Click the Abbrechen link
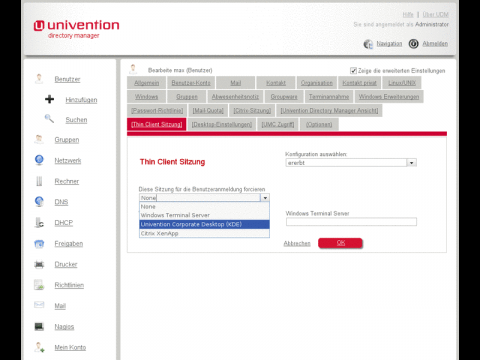 pos(297,243)
